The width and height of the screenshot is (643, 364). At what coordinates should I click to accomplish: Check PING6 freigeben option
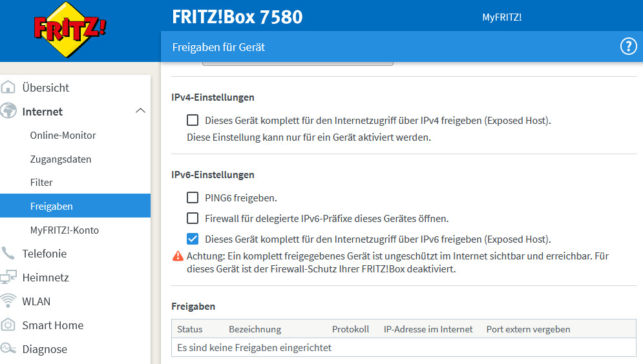[x=193, y=197]
